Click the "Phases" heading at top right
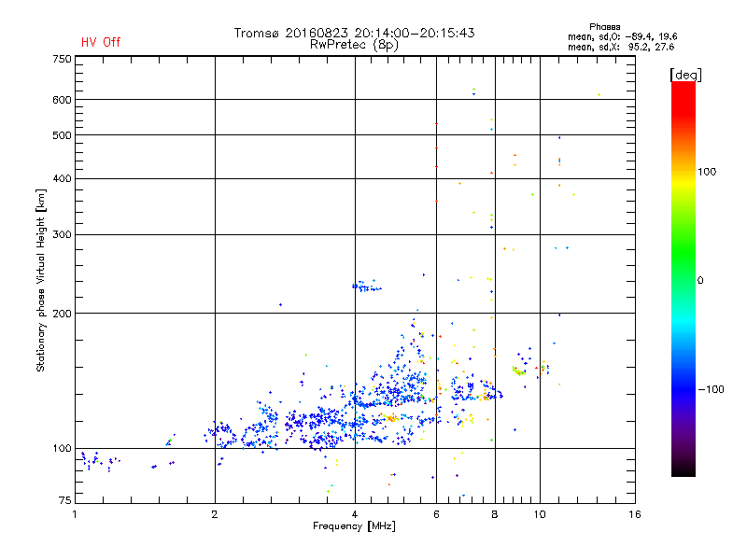747x560 pixels. pyautogui.click(x=604, y=27)
